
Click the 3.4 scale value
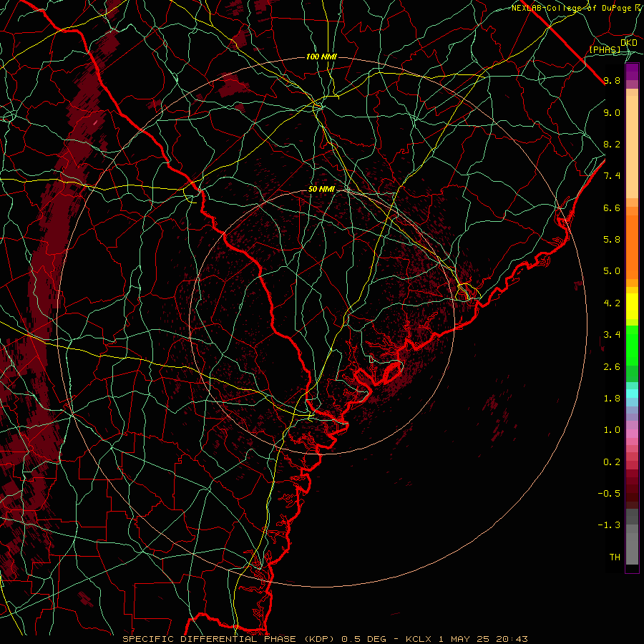click(x=612, y=335)
